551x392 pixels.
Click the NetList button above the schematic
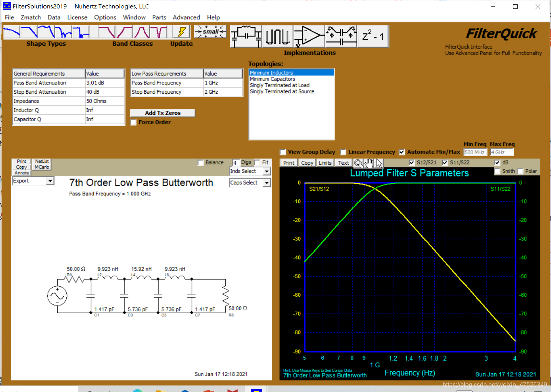(41, 161)
